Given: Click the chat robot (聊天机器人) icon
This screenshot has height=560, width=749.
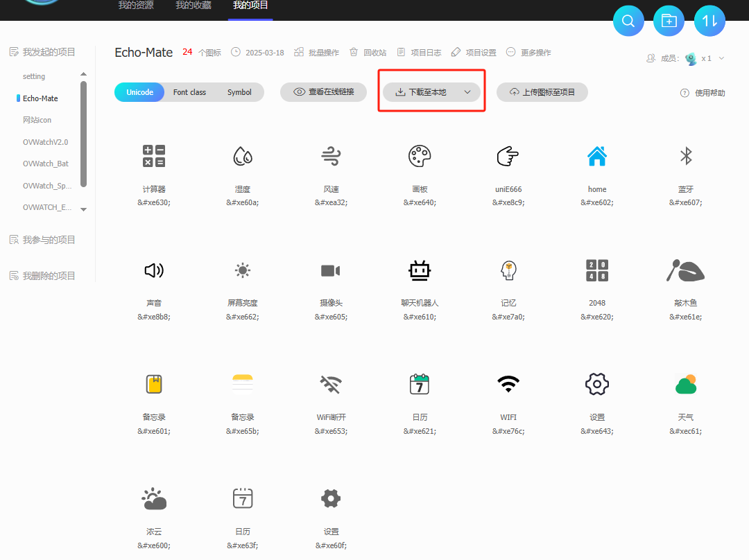Looking at the screenshot, I should click(x=420, y=270).
